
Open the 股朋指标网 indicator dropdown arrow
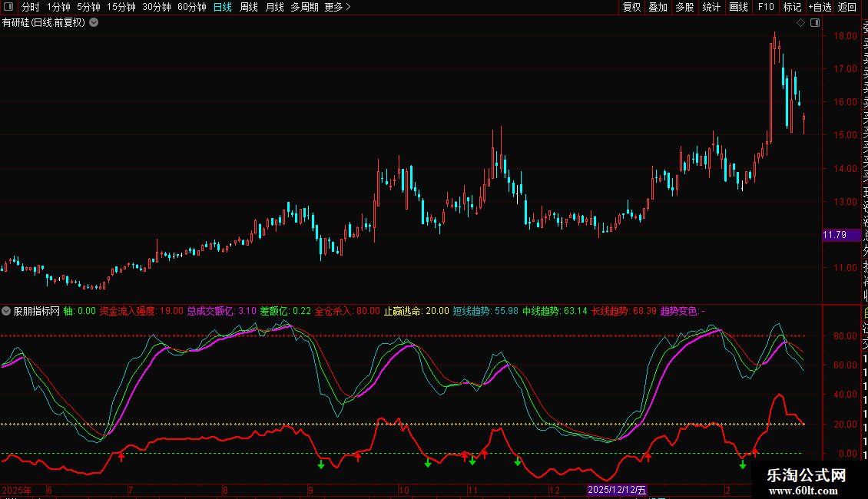tap(7, 311)
